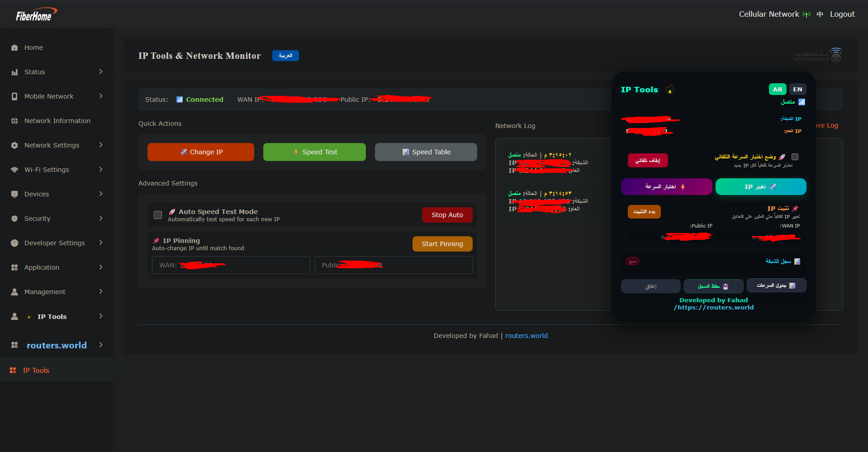The image size is (868, 452).
Task: Click the FiberHome logo
Action: coord(36,15)
